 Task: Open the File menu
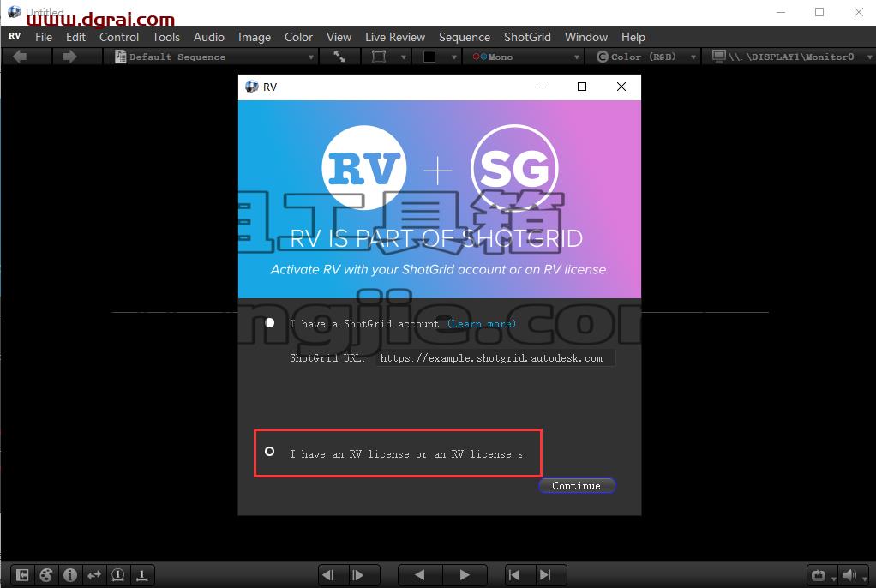(x=44, y=37)
